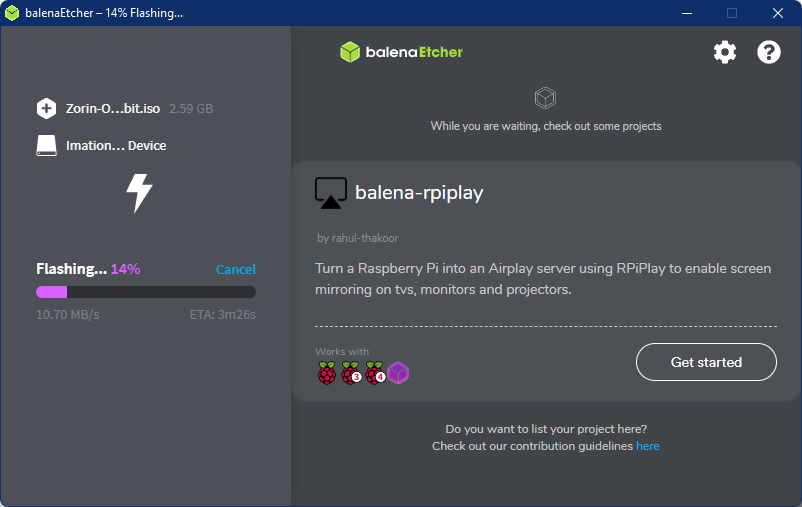Viewport: 802px width, 507px height.
Task: Click the Raspberry Pi 3 icon
Action: pos(351,373)
